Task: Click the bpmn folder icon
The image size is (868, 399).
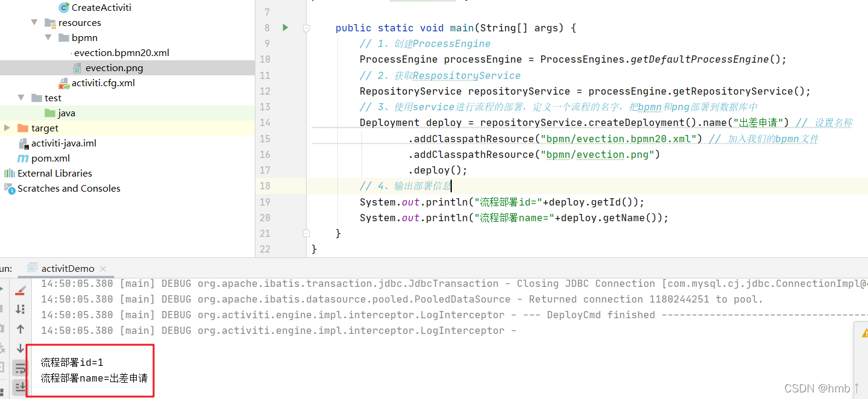Action: tap(64, 38)
